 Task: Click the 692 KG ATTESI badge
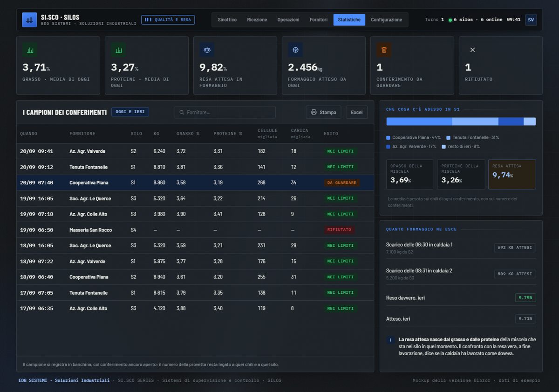[x=515, y=248]
